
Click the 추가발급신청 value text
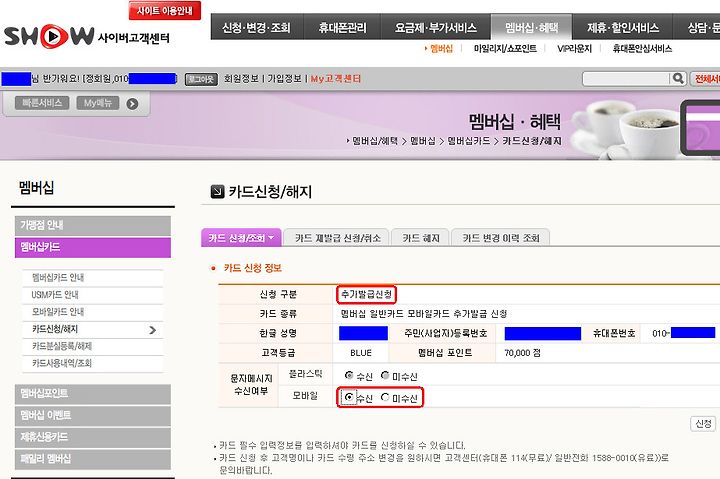point(366,294)
